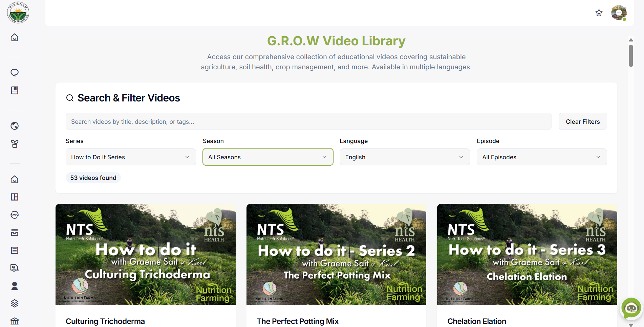Screen dimensions: 644x327
Task: Open the Series dropdown showing How to Do It Series
Action: pos(130,157)
